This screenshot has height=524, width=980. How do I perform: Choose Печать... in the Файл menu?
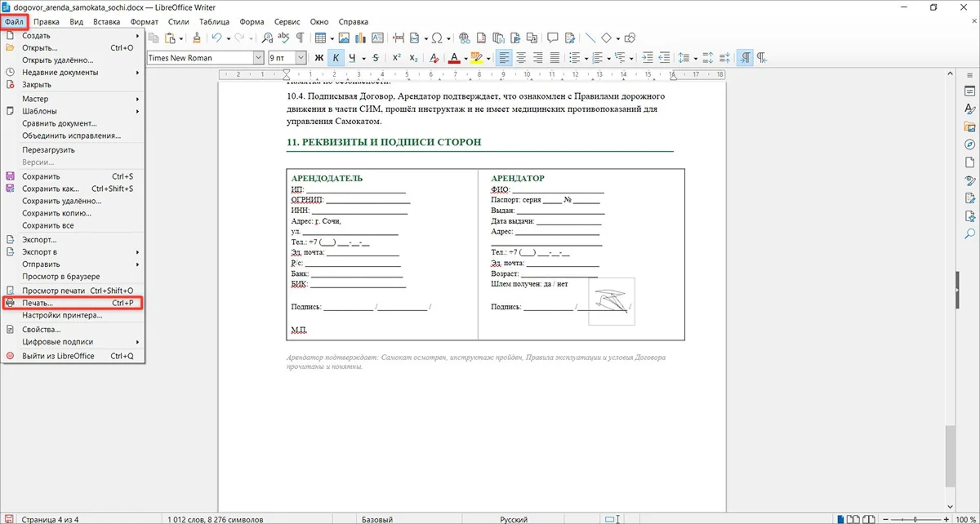click(x=73, y=303)
